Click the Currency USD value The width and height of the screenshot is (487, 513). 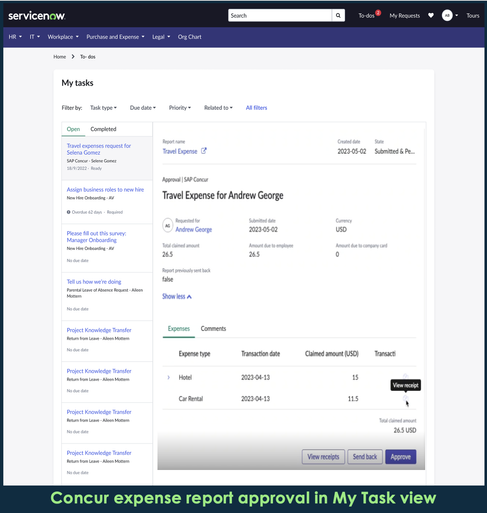click(341, 229)
